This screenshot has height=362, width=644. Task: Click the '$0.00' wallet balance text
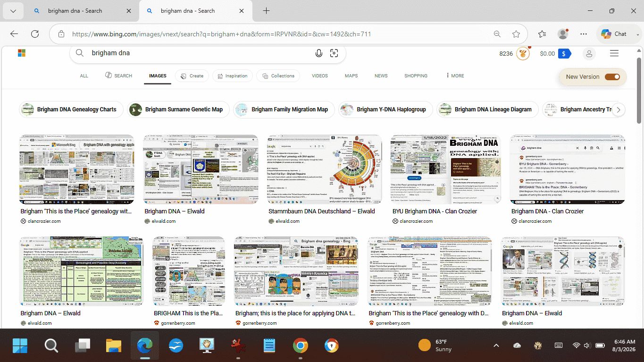(x=547, y=54)
